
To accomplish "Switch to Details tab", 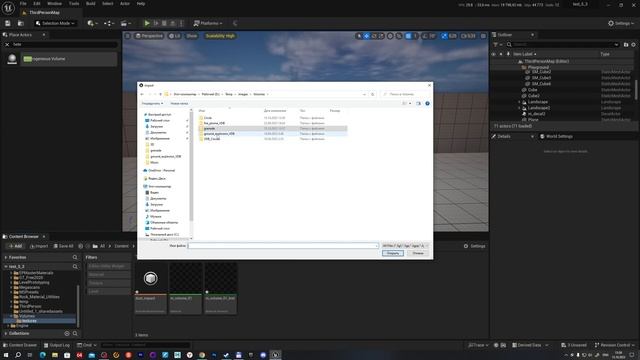I will click(504, 136).
